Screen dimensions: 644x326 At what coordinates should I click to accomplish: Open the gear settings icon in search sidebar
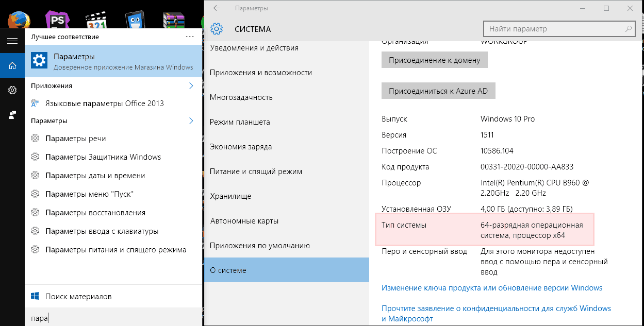(x=12, y=90)
